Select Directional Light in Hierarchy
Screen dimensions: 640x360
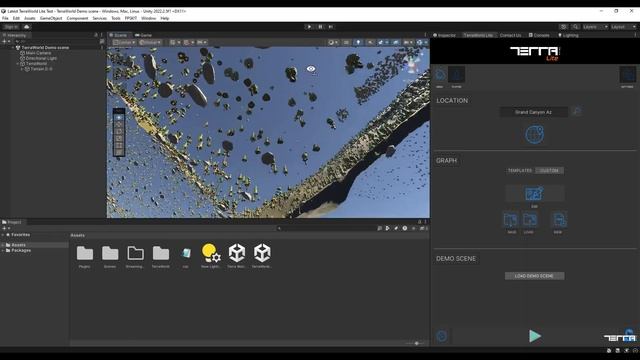click(x=41, y=58)
